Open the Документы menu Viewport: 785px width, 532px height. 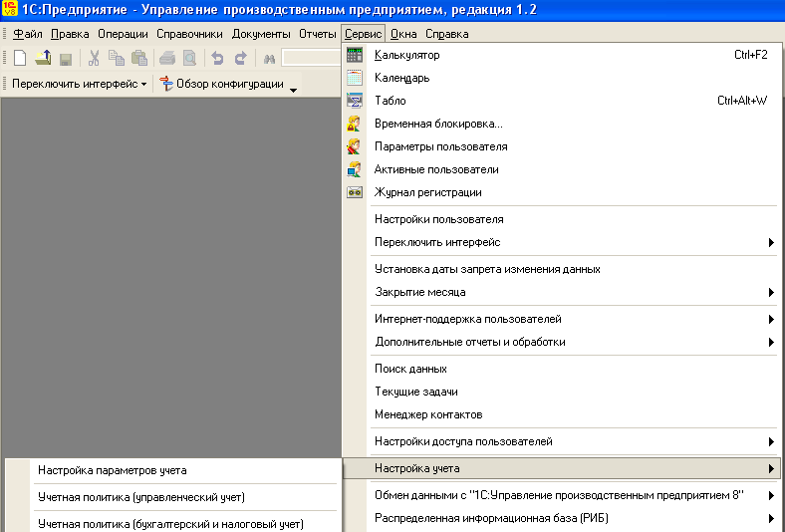point(261,34)
